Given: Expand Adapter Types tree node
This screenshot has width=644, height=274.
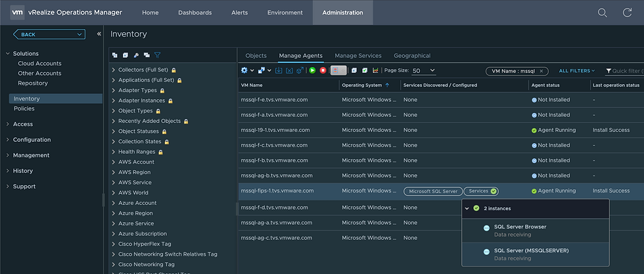Looking at the screenshot, I should (114, 91).
